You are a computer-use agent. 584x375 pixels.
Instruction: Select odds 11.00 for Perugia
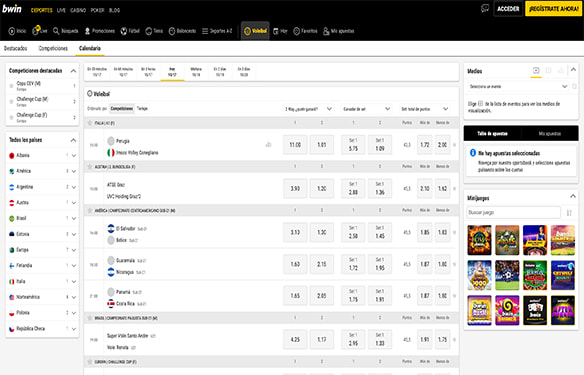pos(295,144)
